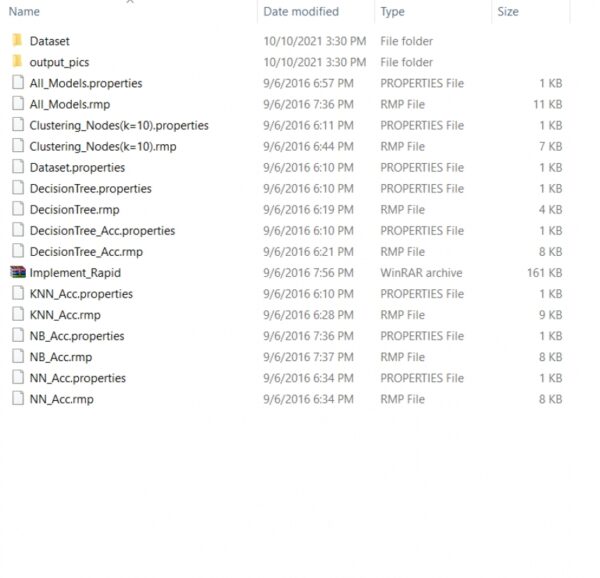Sort files by the Type column header
600x578 pixels.
click(x=392, y=12)
